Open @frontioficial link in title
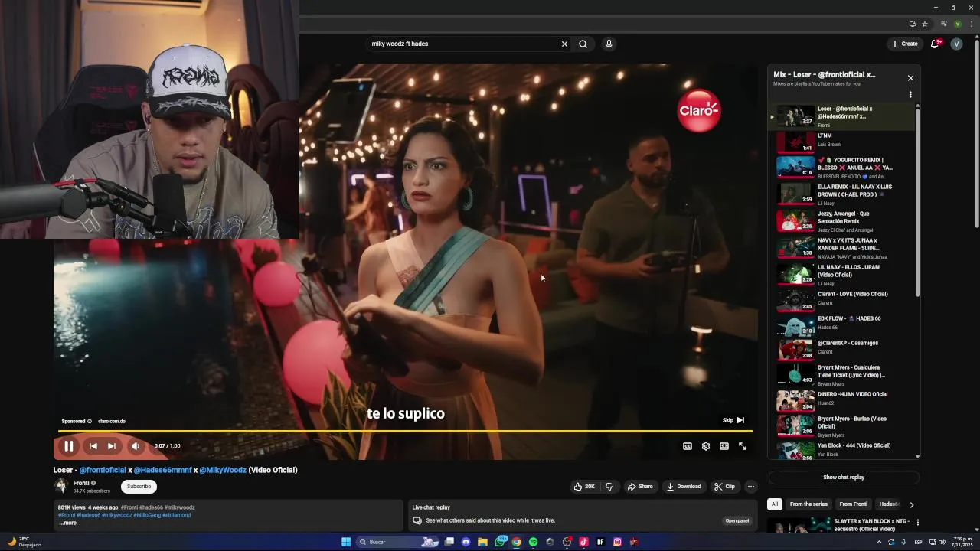Viewport: 980px width, 551px height. pos(103,470)
